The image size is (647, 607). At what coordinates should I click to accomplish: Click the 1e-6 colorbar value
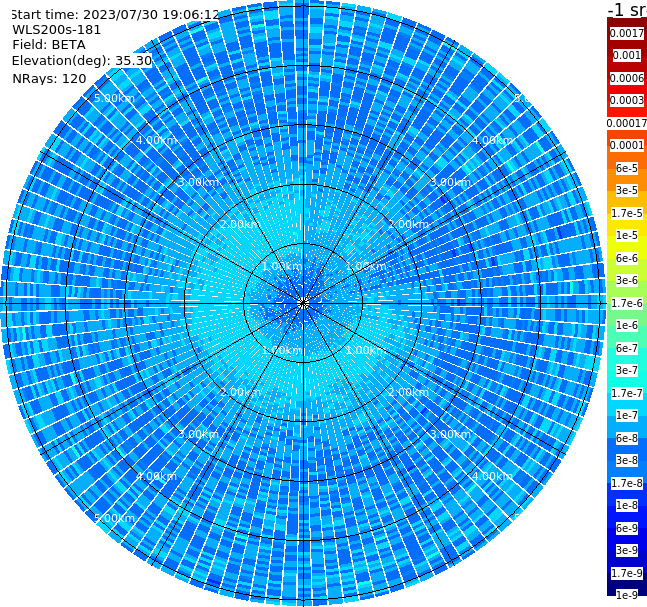627,325
